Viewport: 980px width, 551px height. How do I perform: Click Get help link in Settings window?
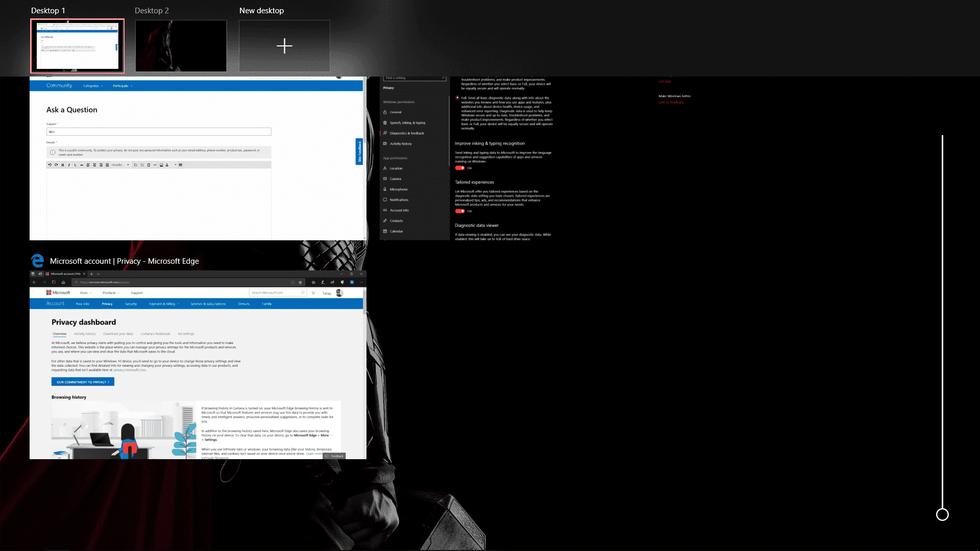665,81
